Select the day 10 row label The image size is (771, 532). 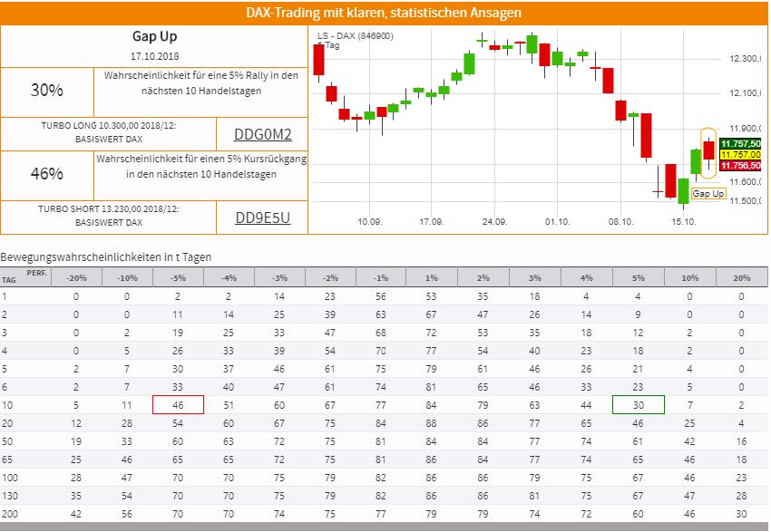7,405
